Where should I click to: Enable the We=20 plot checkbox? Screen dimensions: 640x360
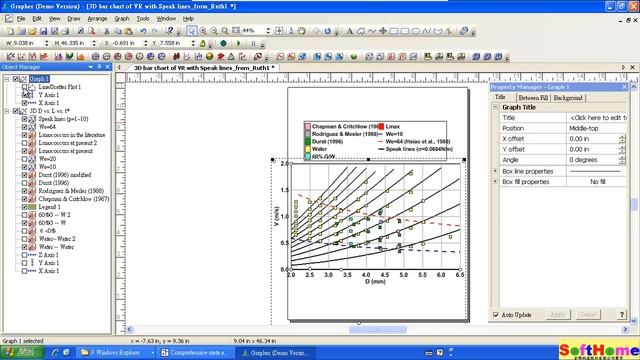click(x=24, y=159)
